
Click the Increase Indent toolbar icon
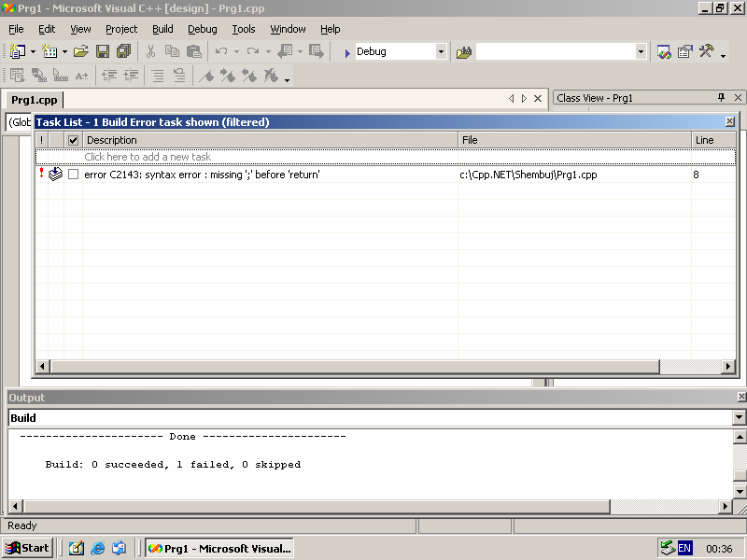point(131,76)
